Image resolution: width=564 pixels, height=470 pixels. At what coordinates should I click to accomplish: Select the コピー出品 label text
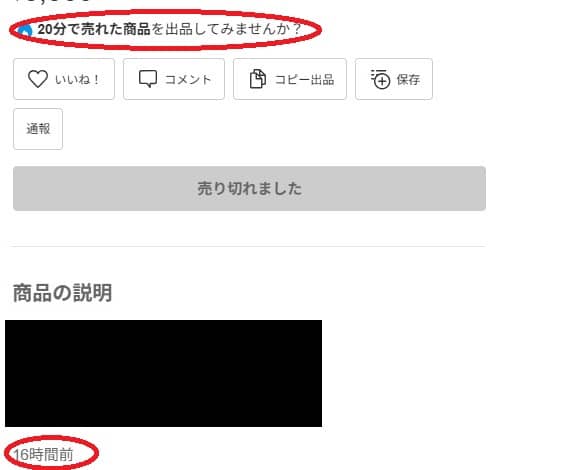click(x=304, y=79)
